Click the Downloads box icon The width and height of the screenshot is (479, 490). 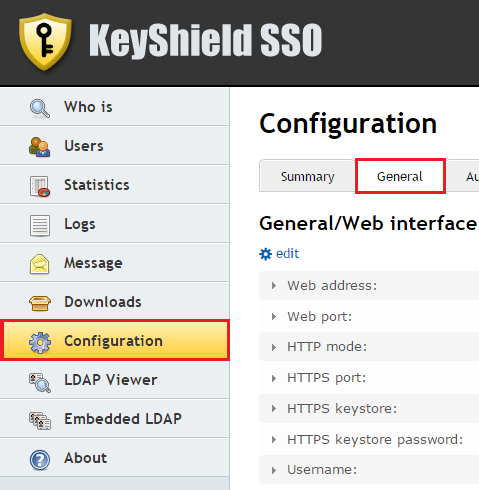[40, 303]
